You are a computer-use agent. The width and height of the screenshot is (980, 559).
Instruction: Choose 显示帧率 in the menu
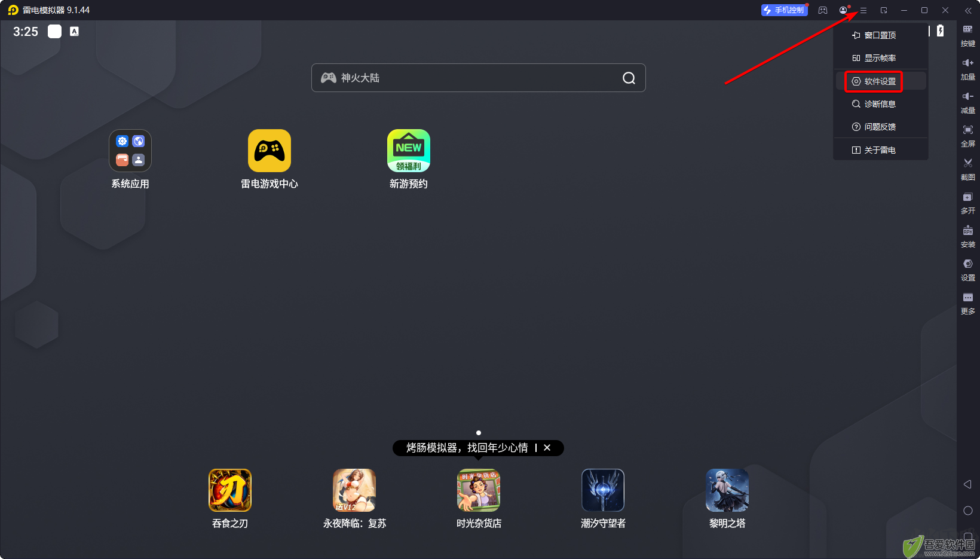(880, 58)
